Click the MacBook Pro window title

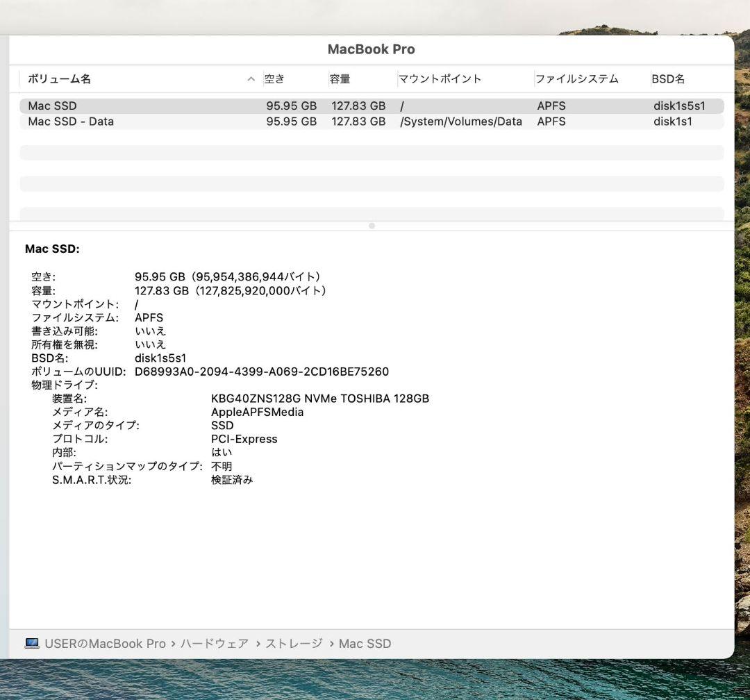(372, 49)
